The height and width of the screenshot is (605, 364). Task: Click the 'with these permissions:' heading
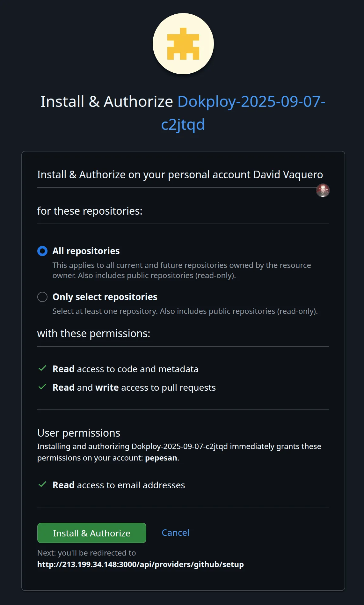point(94,334)
